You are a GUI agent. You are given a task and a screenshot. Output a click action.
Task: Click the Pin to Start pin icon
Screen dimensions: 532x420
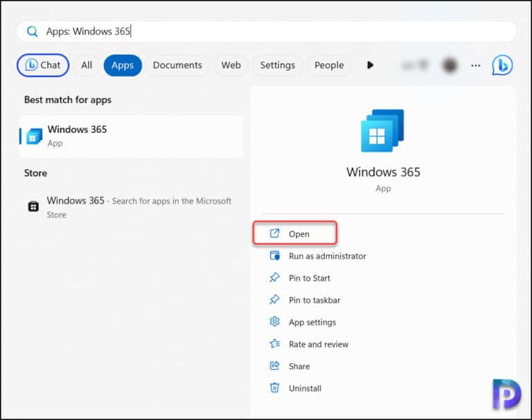coord(274,277)
